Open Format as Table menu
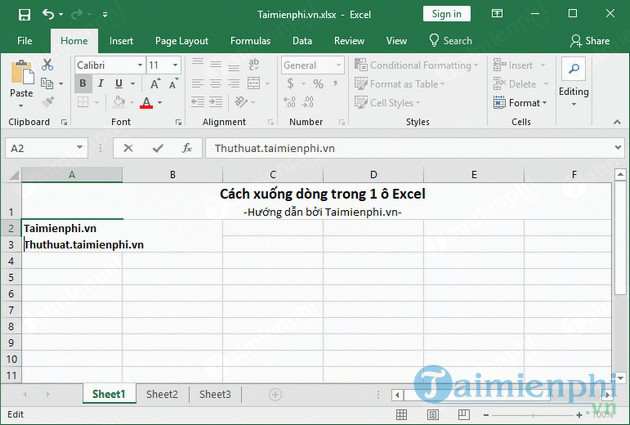 pyautogui.click(x=399, y=84)
